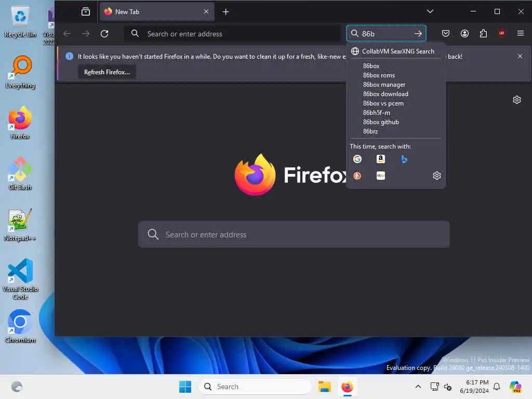Open the Firefox application menu

point(521,33)
